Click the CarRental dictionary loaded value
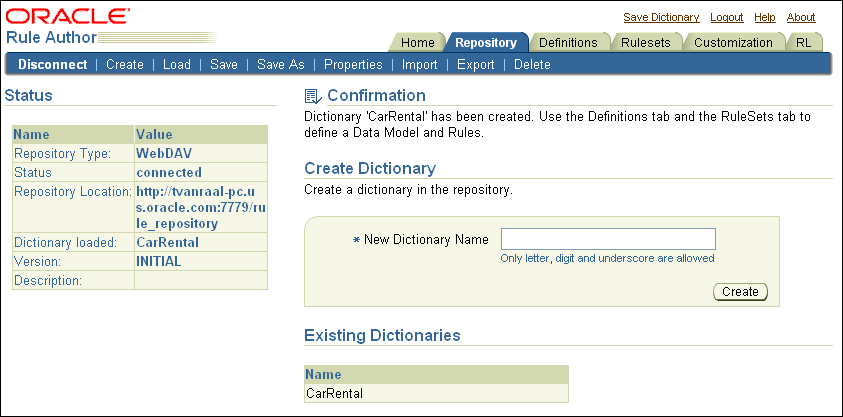 [x=167, y=242]
